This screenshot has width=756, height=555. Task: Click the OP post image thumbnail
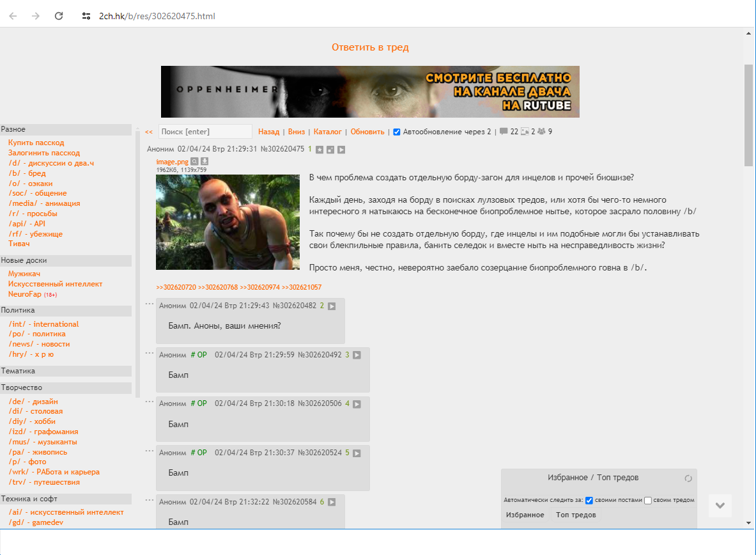[228, 222]
